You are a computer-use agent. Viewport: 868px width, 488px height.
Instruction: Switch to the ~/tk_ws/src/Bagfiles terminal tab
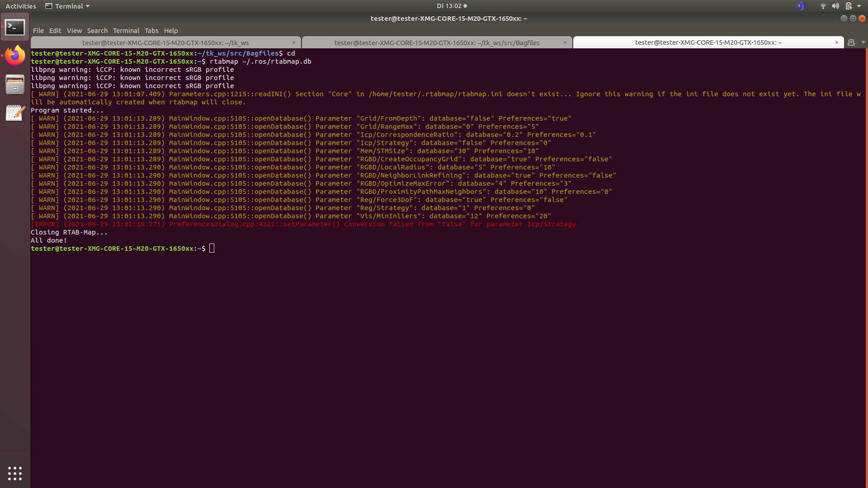pos(437,43)
